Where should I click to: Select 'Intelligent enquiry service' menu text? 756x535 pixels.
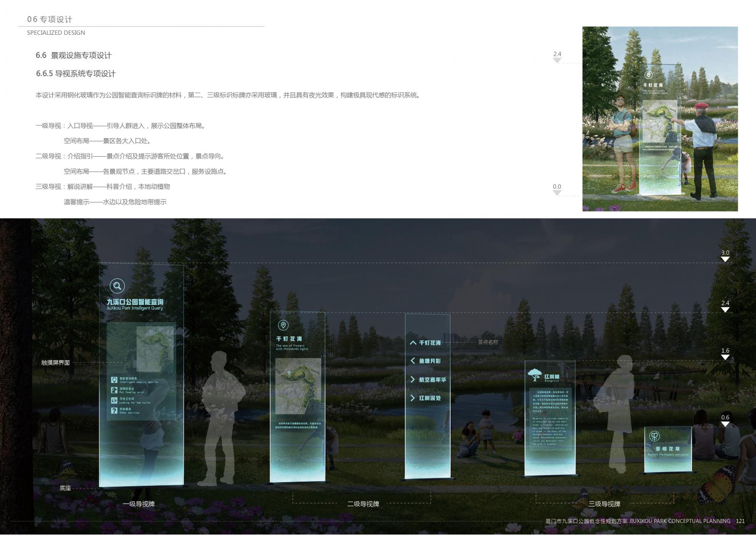coord(139,382)
